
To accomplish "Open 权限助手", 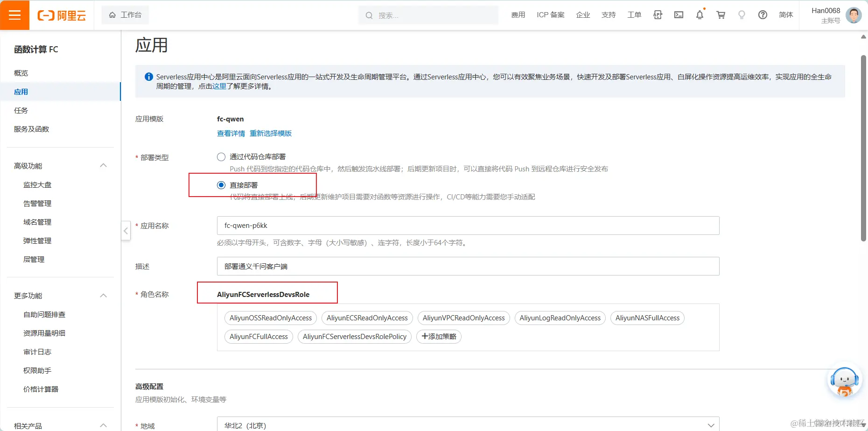I will (x=37, y=370).
